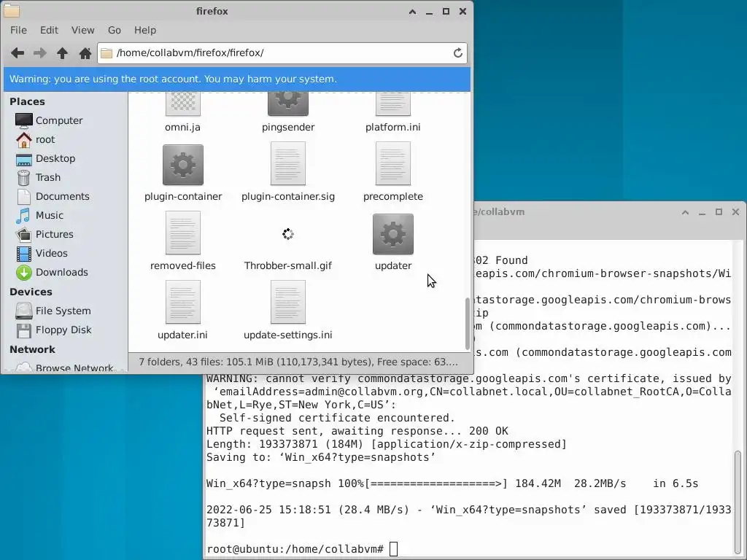
Task: Click the 'Places' sidebar heading
Action: pos(27,101)
